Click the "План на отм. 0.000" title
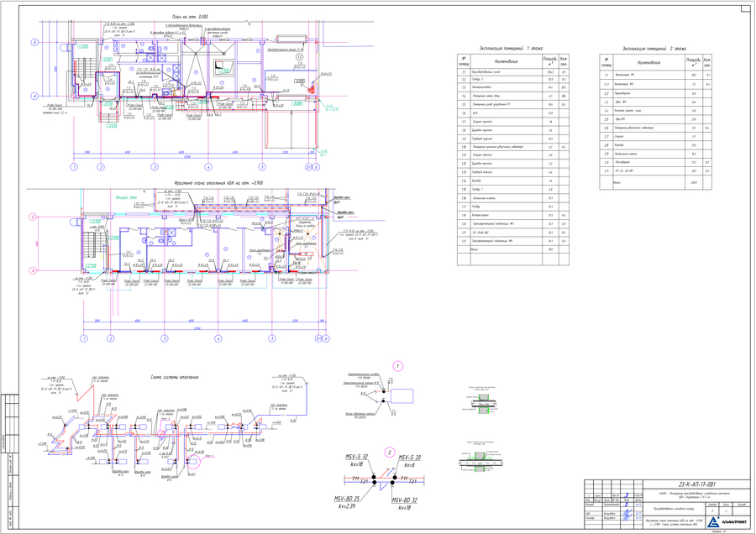 tap(190, 17)
